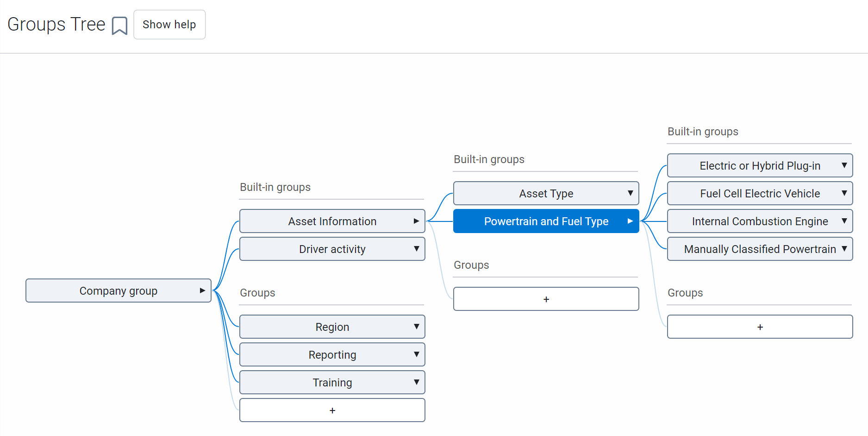Open the Manually Classified Powertrain dropdown
The image size is (868, 436).
click(846, 249)
